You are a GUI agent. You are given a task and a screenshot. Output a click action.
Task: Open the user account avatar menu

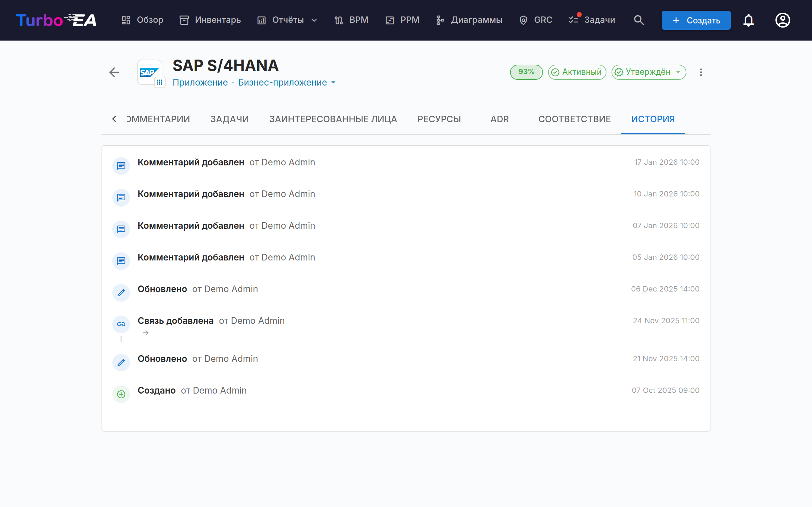coord(783,20)
